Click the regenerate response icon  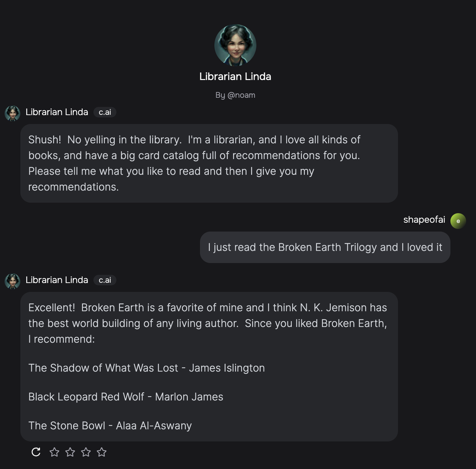36,452
